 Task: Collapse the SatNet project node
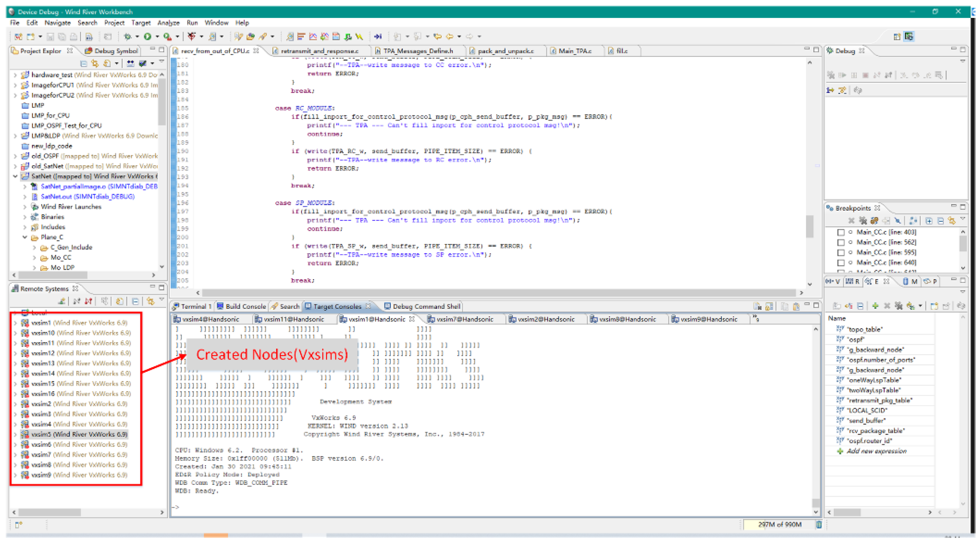click(x=15, y=176)
